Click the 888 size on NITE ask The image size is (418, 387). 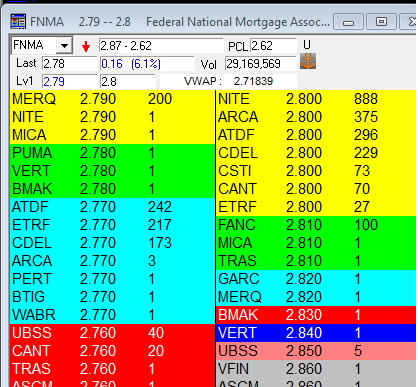pyautogui.click(x=366, y=99)
